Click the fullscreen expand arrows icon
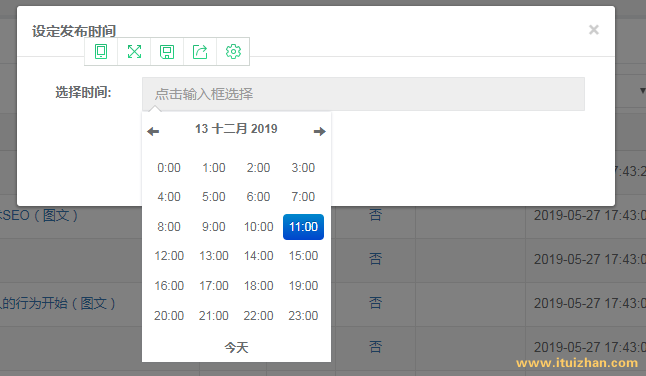This screenshot has width=646, height=376. (x=134, y=51)
